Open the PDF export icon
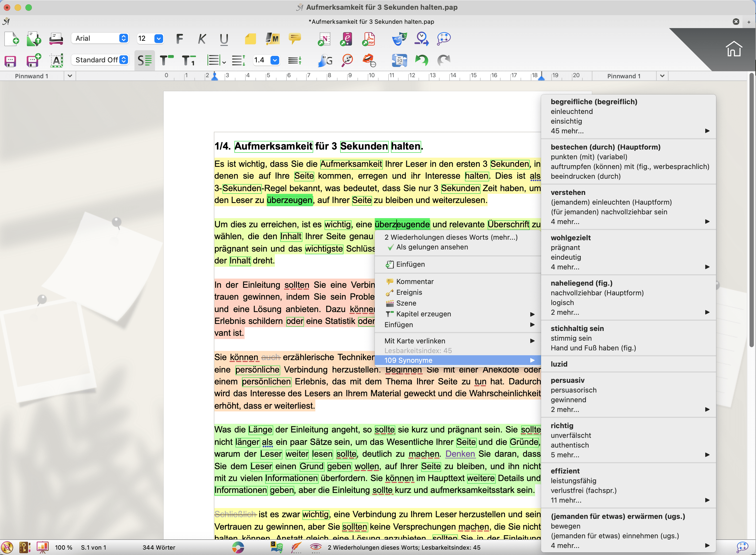Viewport: 756px width, 555px height. (x=369, y=39)
